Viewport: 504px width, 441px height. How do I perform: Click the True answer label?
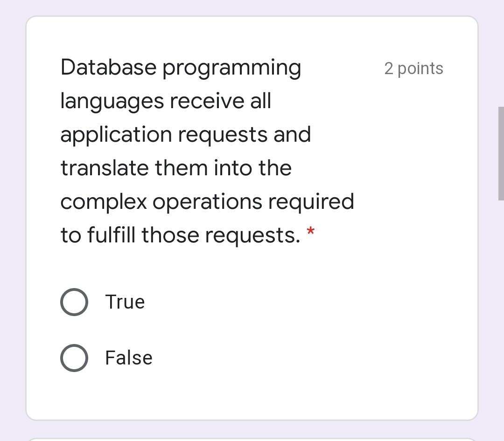pyautogui.click(x=125, y=302)
